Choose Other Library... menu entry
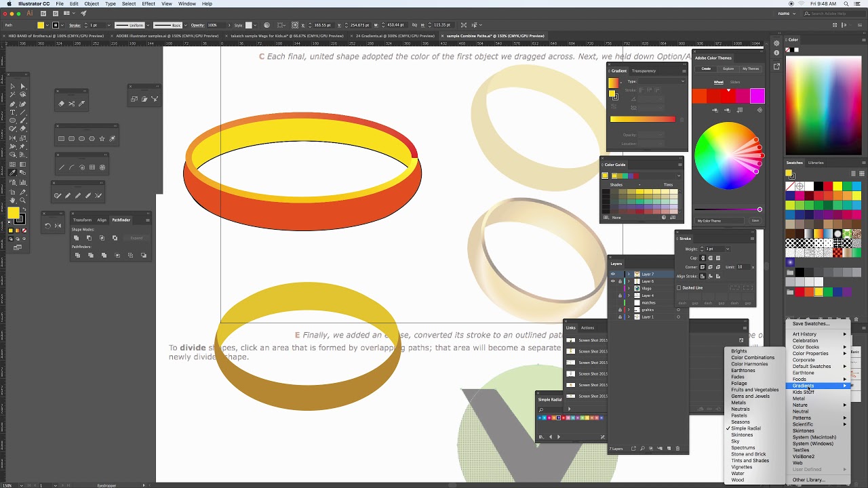 809,480
